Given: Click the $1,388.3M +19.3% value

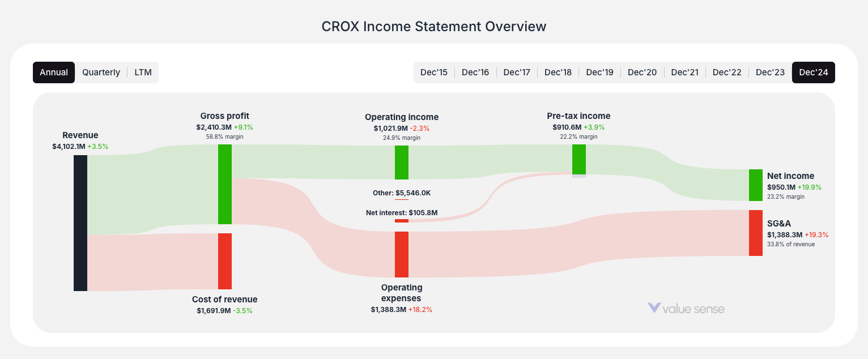Looking at the screenshot, I should pyautogui.click(x=798, y=234).
